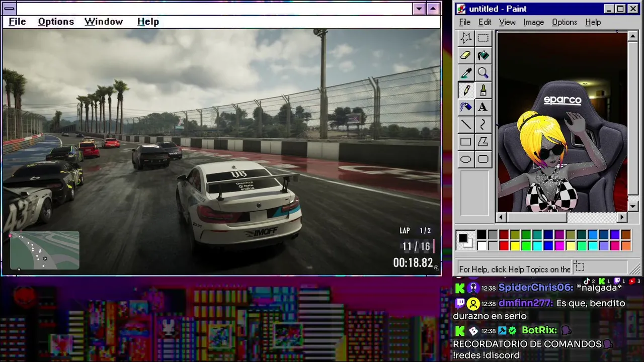Click the BotRix username in chat
The width and height of the screenshot is (644, 362).
[539, 330]
